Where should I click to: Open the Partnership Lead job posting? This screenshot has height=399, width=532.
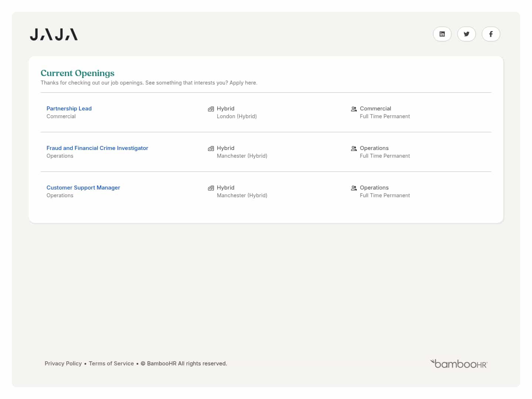click(x=69, y=108)
